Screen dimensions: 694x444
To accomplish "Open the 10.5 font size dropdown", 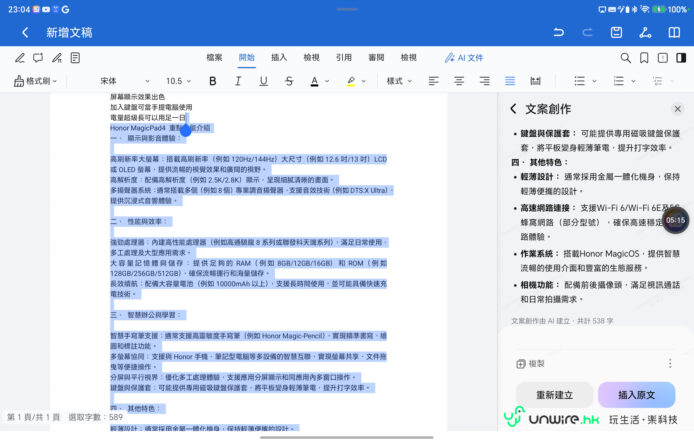I will click(x=178, y=81).
